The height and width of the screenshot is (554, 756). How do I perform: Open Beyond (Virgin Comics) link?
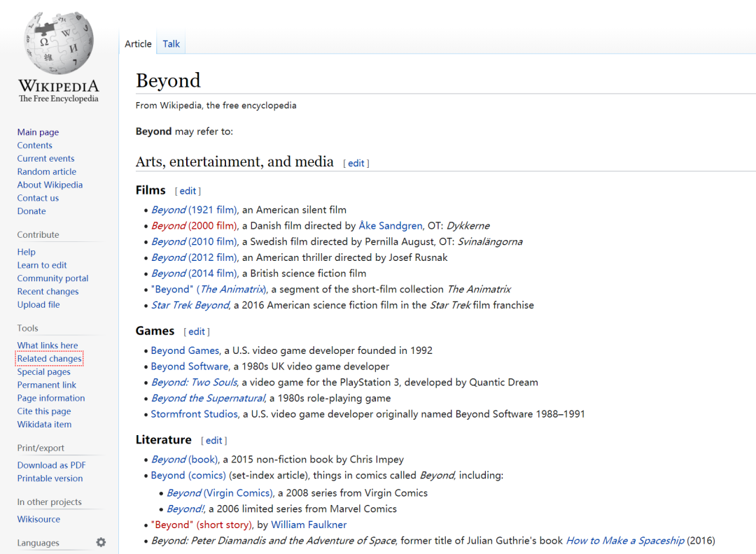click(x=220, y=493)
